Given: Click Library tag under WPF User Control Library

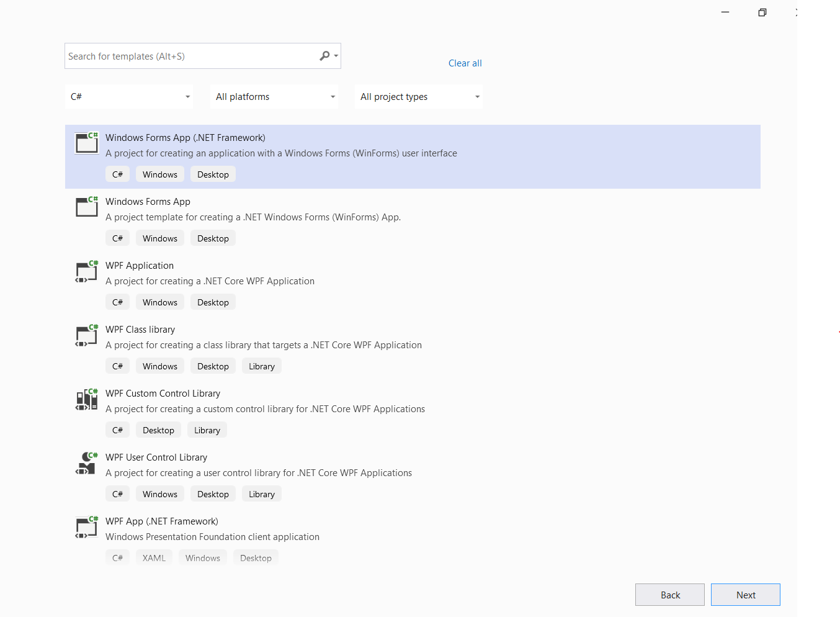Looking at the screenshot, I should pos(262,494).
